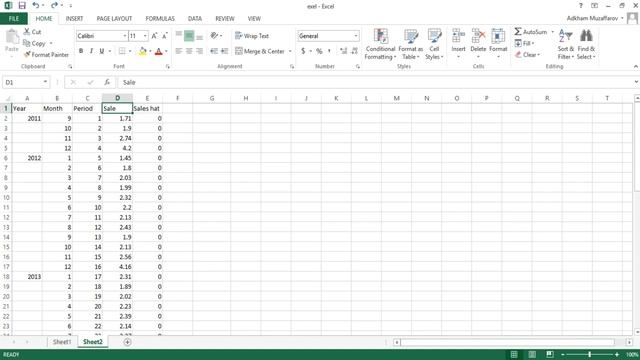Open Cell Styles gallery

434,44
